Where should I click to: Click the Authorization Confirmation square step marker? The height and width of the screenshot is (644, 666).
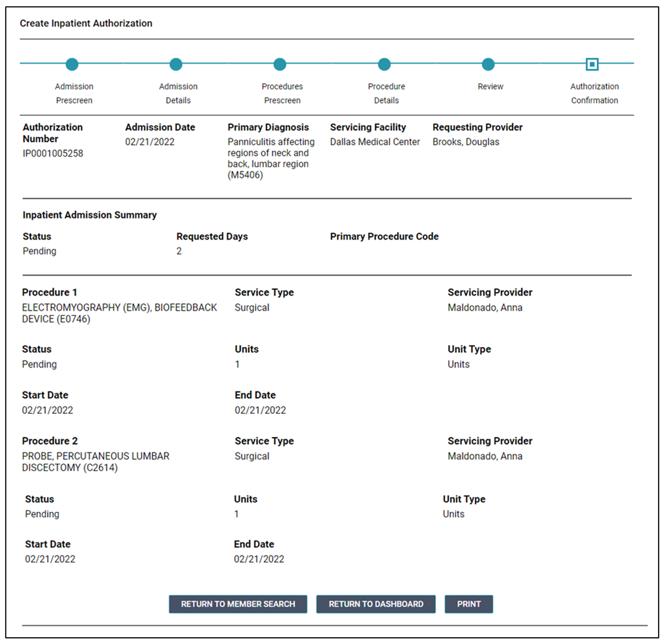(x=592, y=64)
